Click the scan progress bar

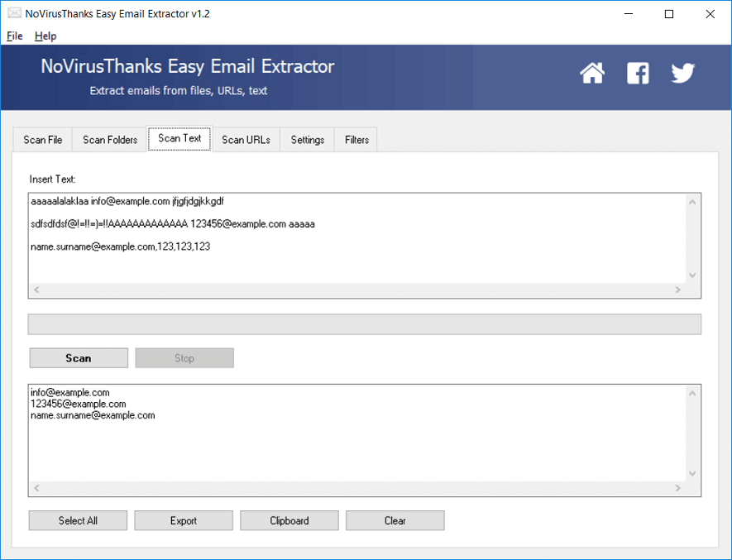(x=365, y=324)
